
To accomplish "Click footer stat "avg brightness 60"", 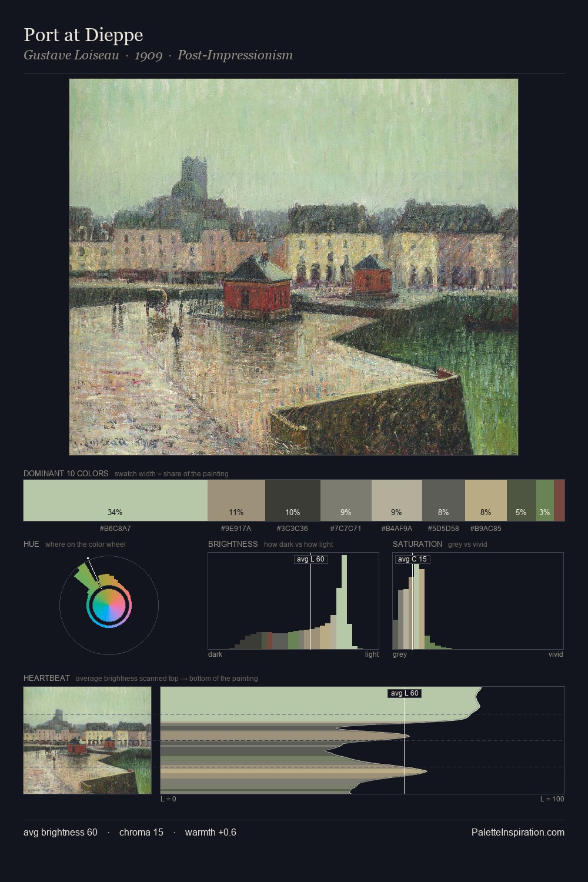I will pyautogui.click(x=61, y=832).
